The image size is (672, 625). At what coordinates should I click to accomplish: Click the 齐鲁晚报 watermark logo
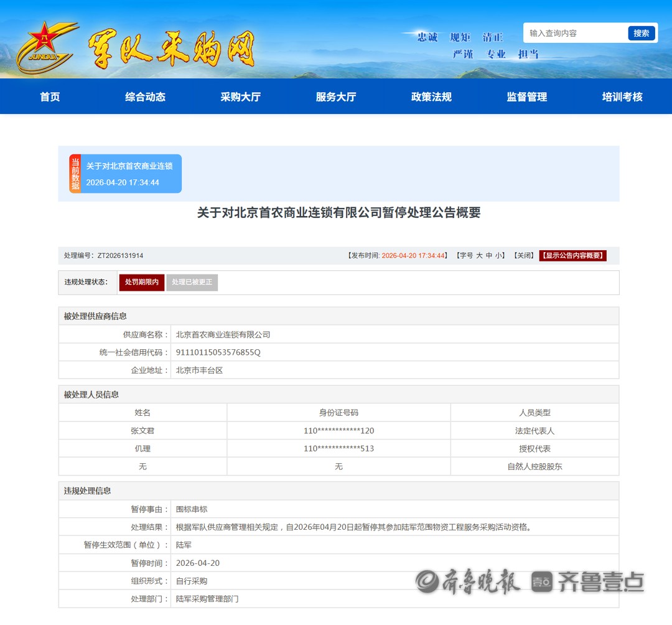pyautogui.click(x=468, y=581)
